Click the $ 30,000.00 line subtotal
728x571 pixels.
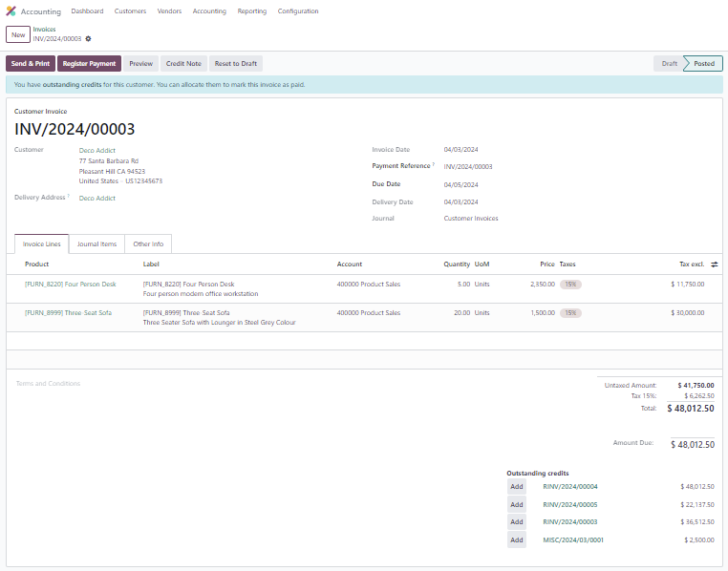688,313
